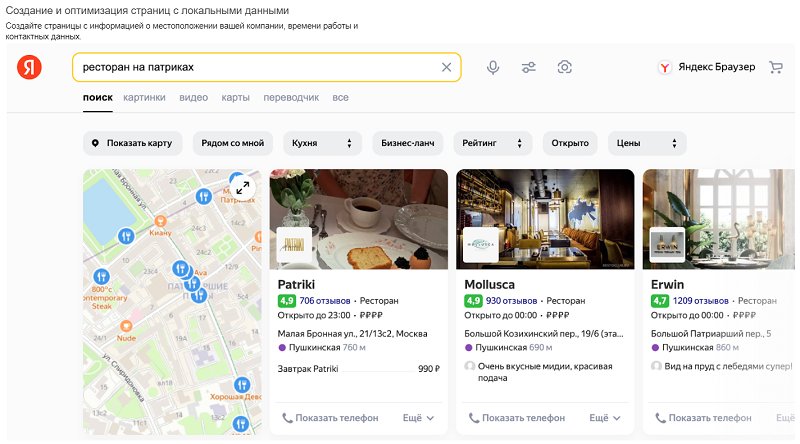This screenshot has height=444, width=800.
Task: Open the Patriki restaurant title
Action: pos(296,284)
